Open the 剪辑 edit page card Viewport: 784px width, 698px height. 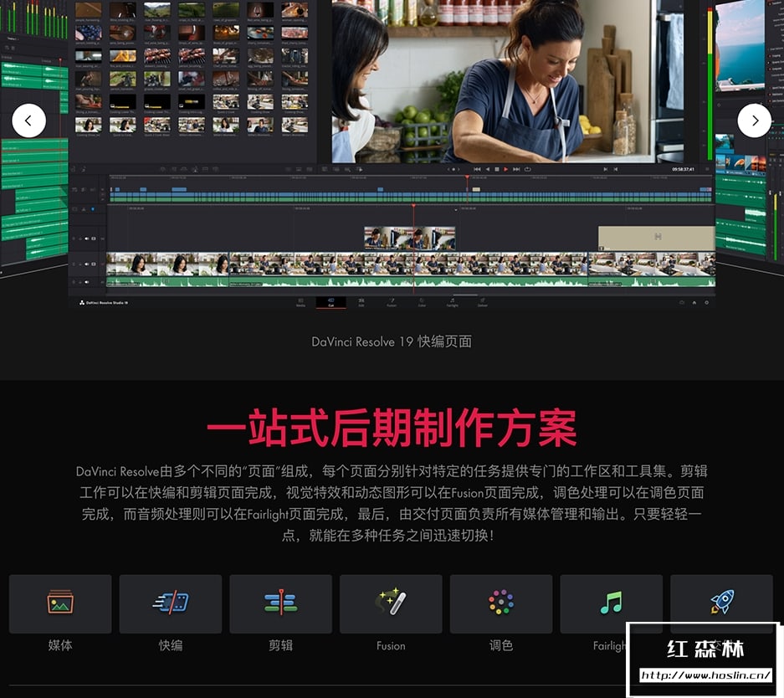(x=280, y=604)
